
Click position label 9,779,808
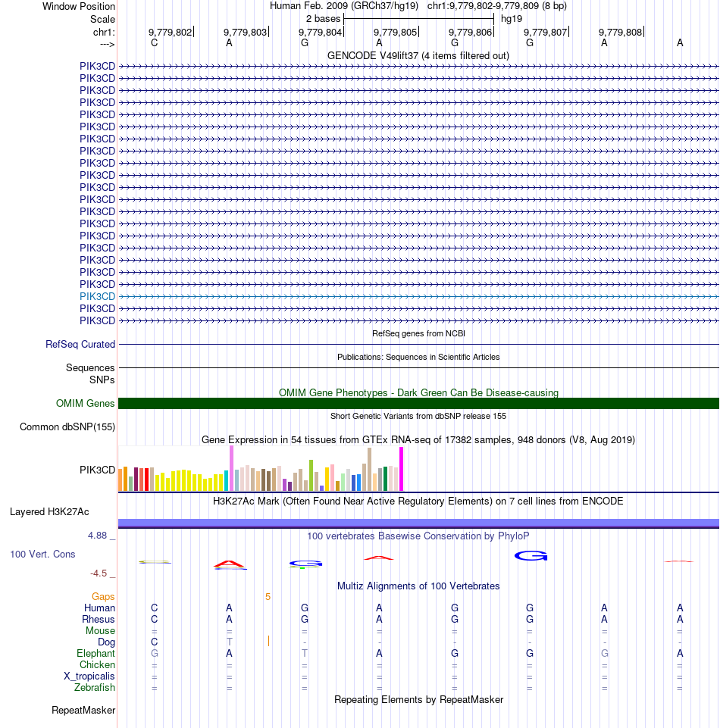pos(620,32)
